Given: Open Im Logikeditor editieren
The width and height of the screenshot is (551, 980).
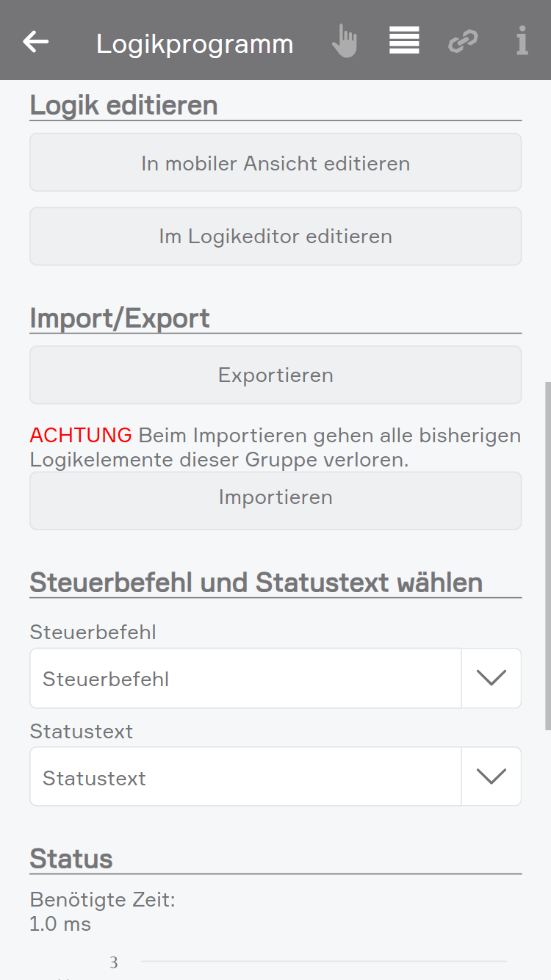Looking at the screenshot, I should pyautogui.click(x=275, y=237).
